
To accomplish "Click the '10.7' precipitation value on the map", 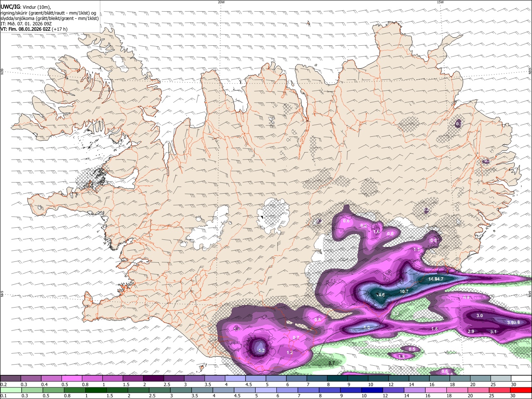I will 404,292.
